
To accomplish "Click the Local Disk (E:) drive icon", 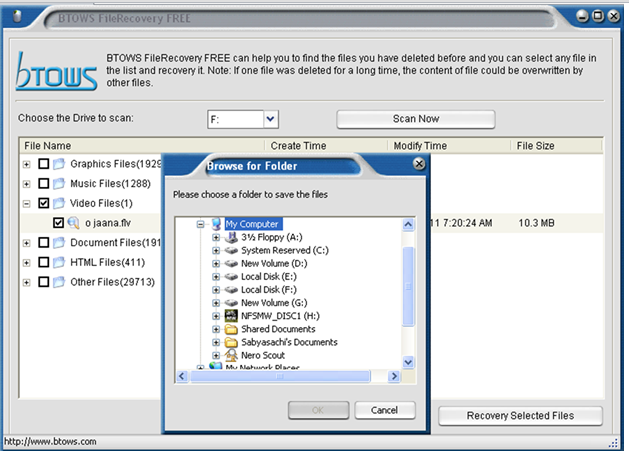I will pyautogui.click(x=231, y=277).
